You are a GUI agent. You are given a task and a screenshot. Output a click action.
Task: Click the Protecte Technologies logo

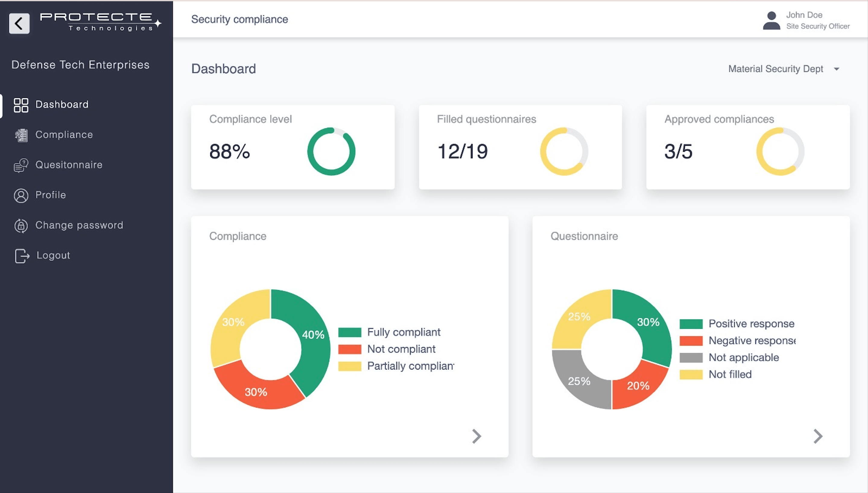pyautogui.click(x=100, y=22)
